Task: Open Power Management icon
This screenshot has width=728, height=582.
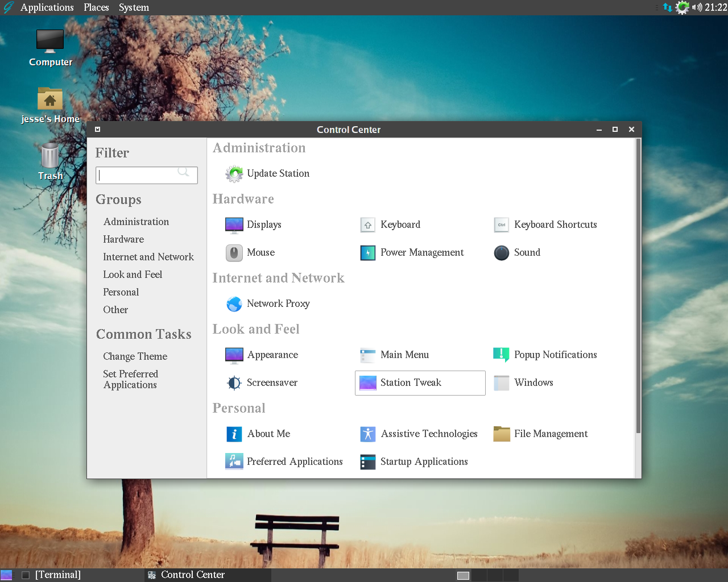Action: [x=367, y=252]
